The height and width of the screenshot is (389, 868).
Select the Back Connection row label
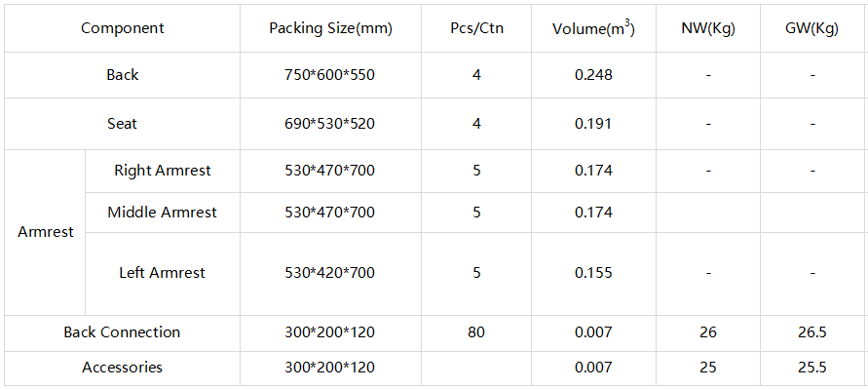(123, 333)
